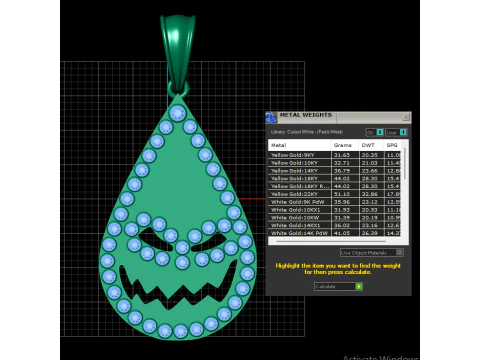480x360 pixels.
Task: Sort by the Grams column header
Action: (345, 145)
